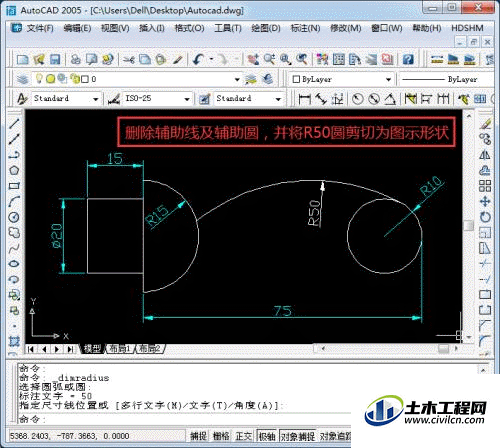Open the 绘图(D) menu
This screenshot has width=500, height=448.
coord(266,28)
